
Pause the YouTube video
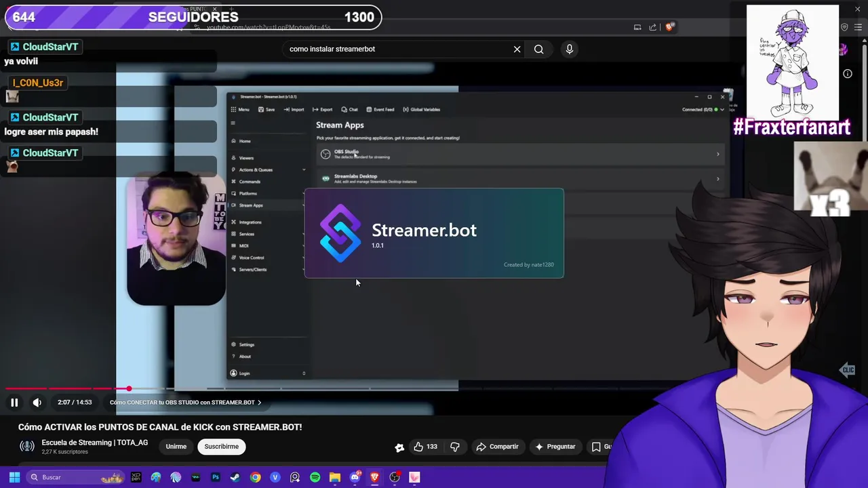click(x=14, y=403)
